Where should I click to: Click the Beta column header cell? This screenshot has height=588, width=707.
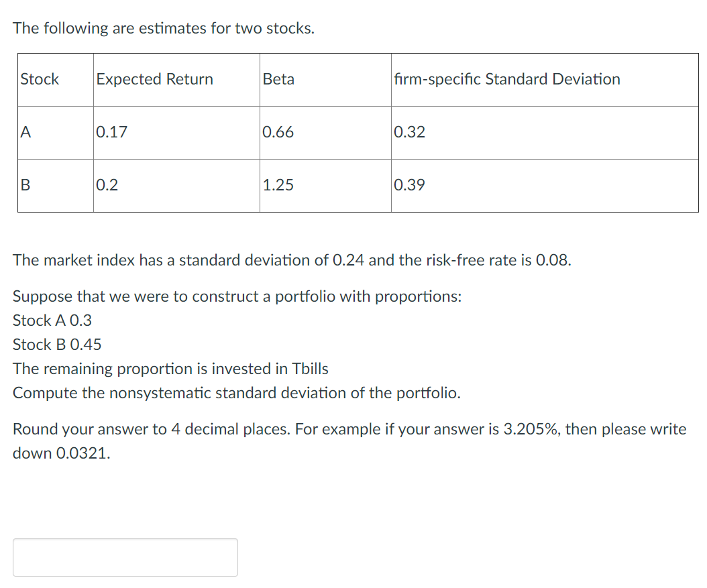point(278,79)
